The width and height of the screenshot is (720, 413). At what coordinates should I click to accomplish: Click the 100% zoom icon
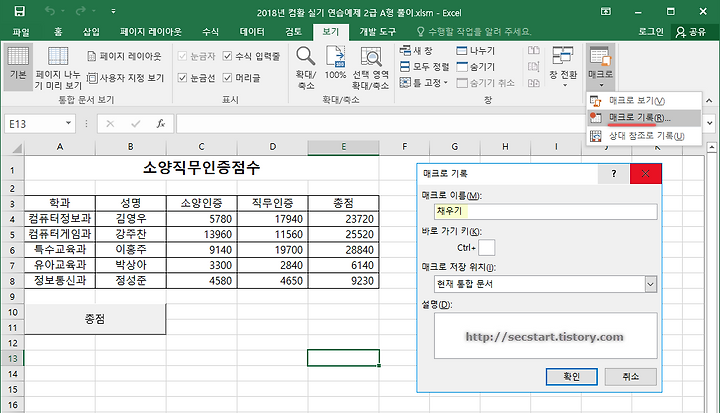(336, 62)
